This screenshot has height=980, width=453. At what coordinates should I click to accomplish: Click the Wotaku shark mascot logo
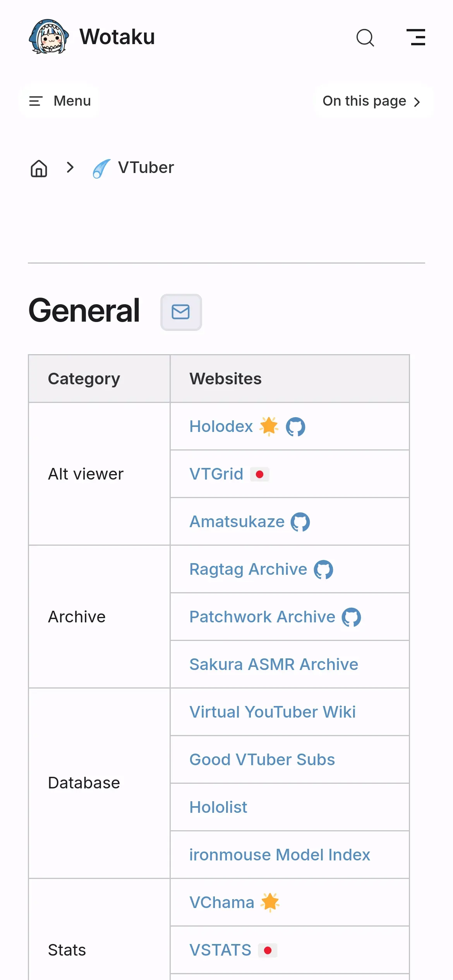tap(49, 37)
